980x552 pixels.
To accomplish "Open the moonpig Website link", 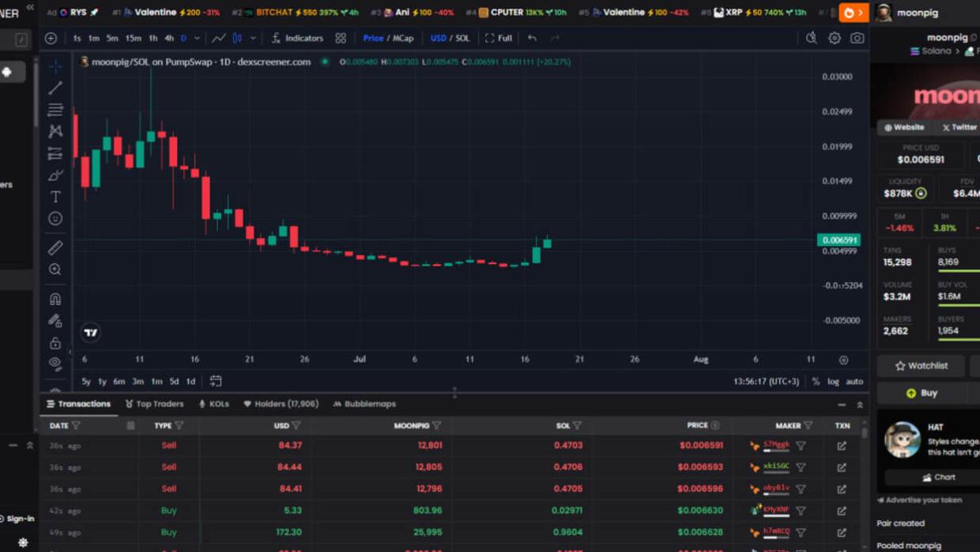I will pyautogui.click(x=903, y=127).
